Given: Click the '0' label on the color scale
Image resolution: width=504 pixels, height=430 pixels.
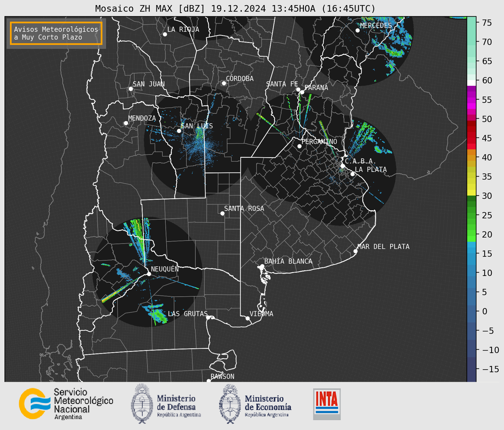Looking at the screenshot, I should [485, 311].
